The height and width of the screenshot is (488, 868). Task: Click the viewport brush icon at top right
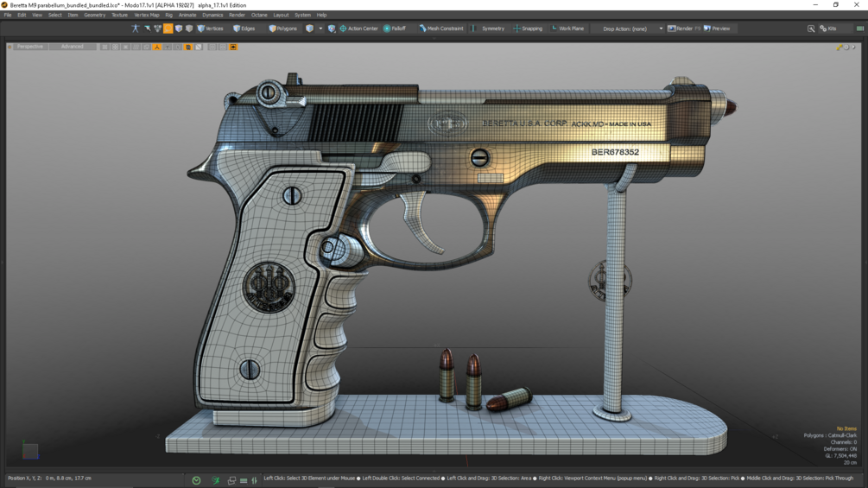pyautogui.click(x=839, y=47)
